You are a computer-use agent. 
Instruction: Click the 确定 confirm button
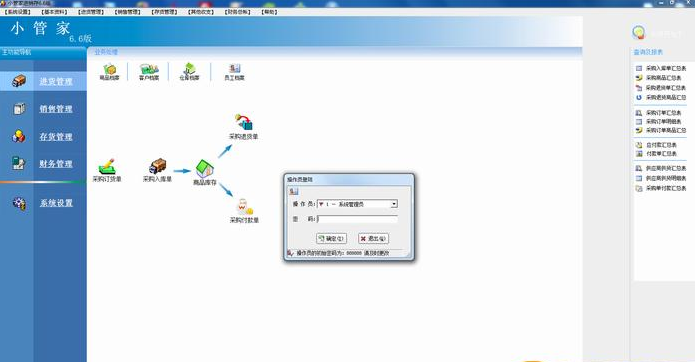coord(332,238)
